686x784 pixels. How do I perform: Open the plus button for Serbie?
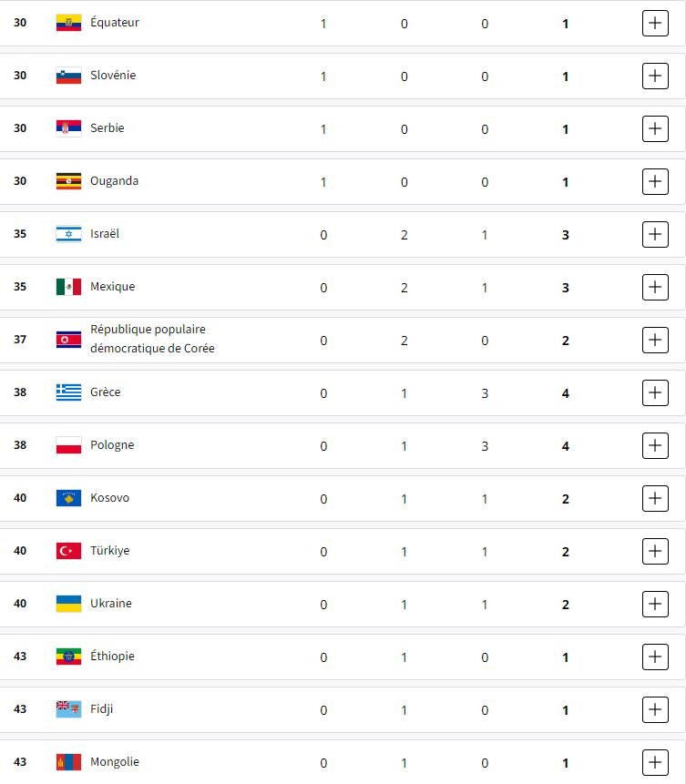tap(655, 129)
